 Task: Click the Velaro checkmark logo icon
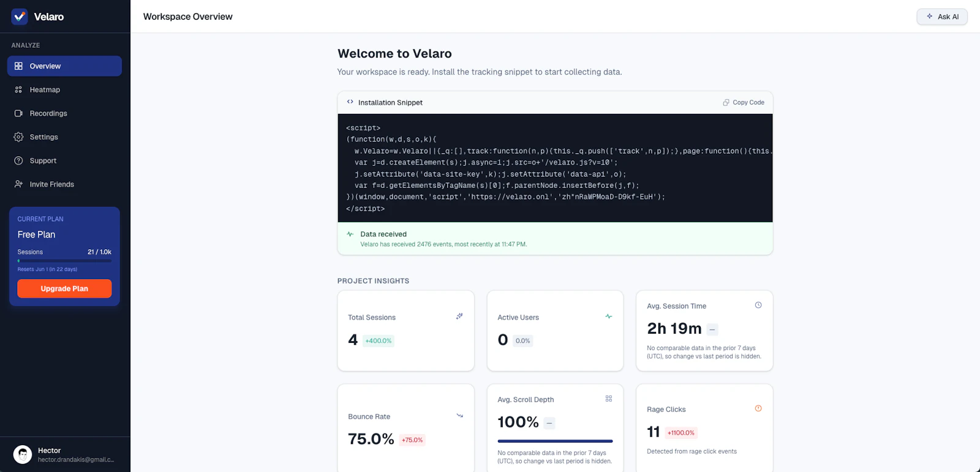tap(20, 17)
